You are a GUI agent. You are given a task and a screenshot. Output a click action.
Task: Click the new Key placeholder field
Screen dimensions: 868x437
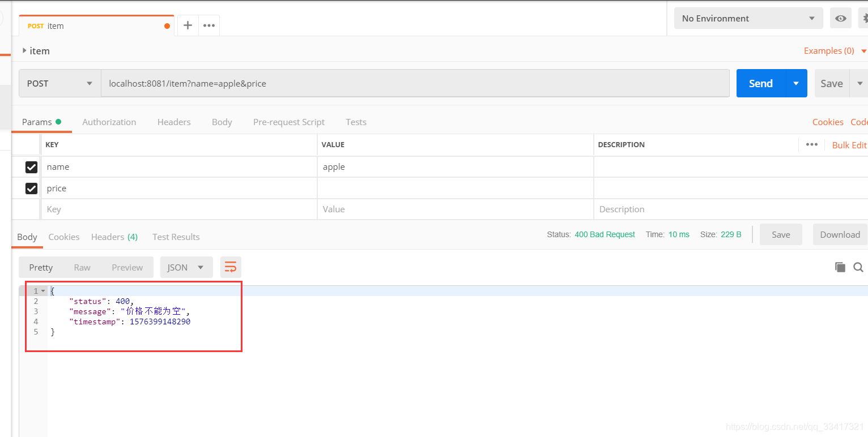tap(179, 209)
